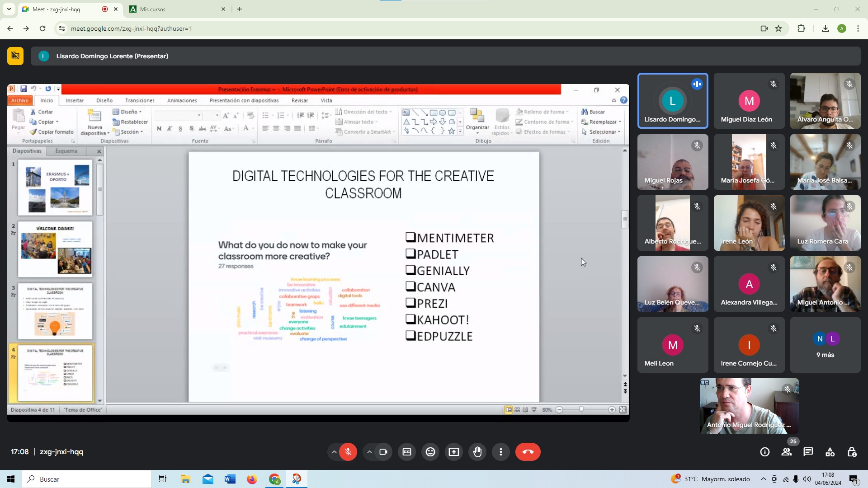Viewport: 868px width, 488px height.
Task: Start slideshow view from status bar
Action: (534, 410)
